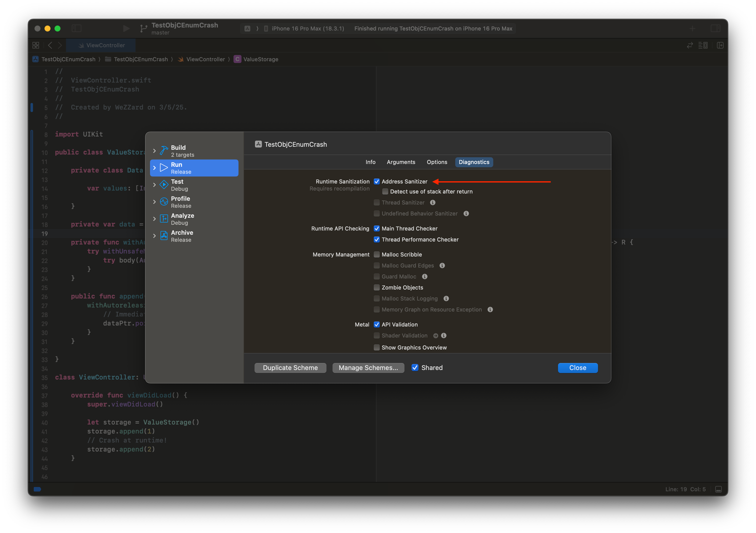This screenshot has width=756, height=533.
Task: Click the Run play button in toolbar
Action: (x=126, y=28)
